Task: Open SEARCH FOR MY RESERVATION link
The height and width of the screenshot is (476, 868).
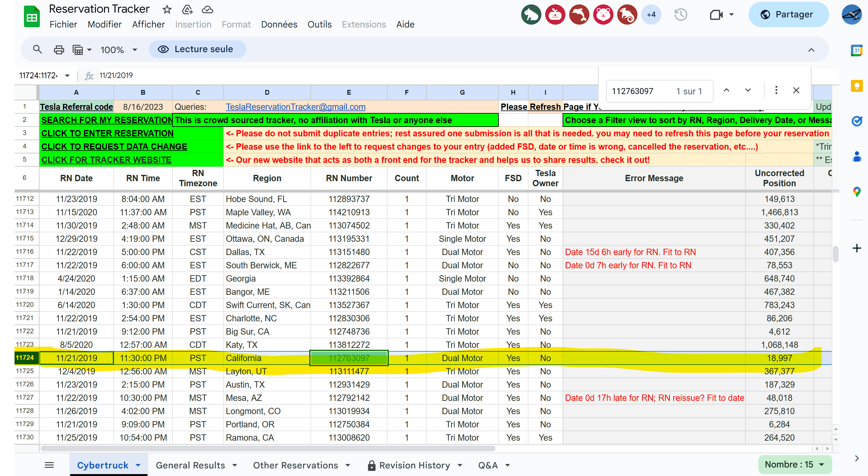Action: click(x=107, y=120)
